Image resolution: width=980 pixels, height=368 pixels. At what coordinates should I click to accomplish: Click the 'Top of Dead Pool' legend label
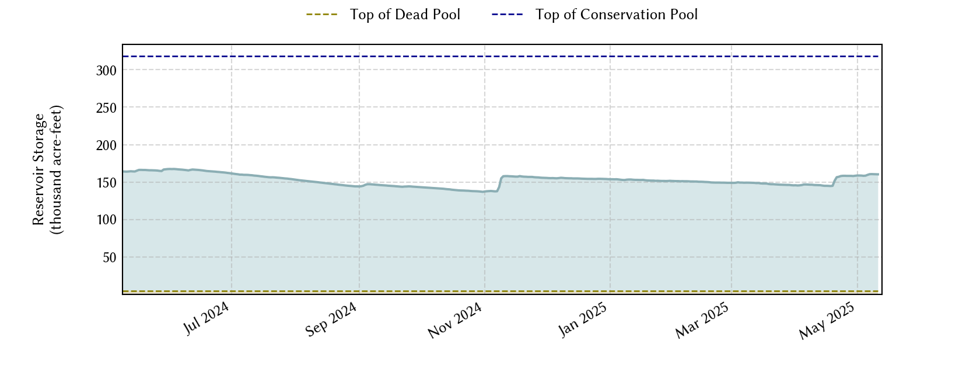click(x=405, y=15)
